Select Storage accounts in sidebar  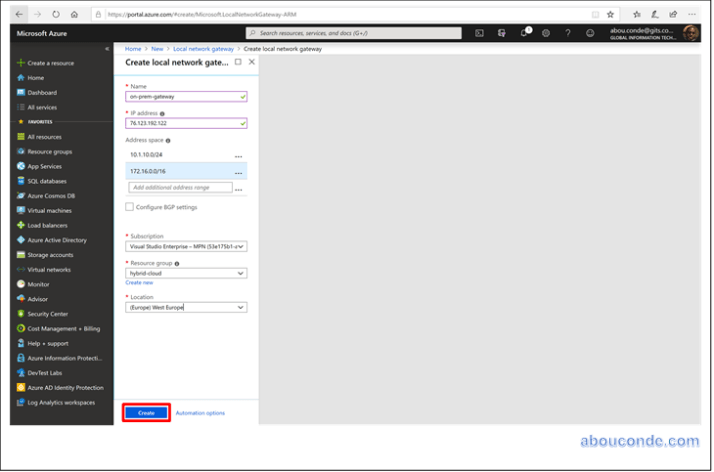[50, 255]
